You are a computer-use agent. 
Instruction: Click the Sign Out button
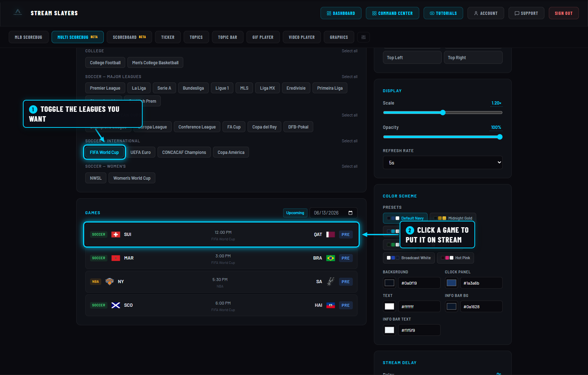click(x=564, y=13)
